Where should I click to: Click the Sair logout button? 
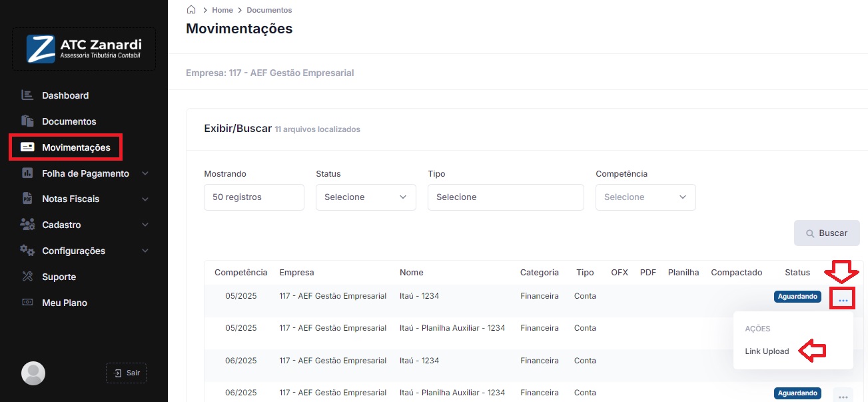[127, 373]
